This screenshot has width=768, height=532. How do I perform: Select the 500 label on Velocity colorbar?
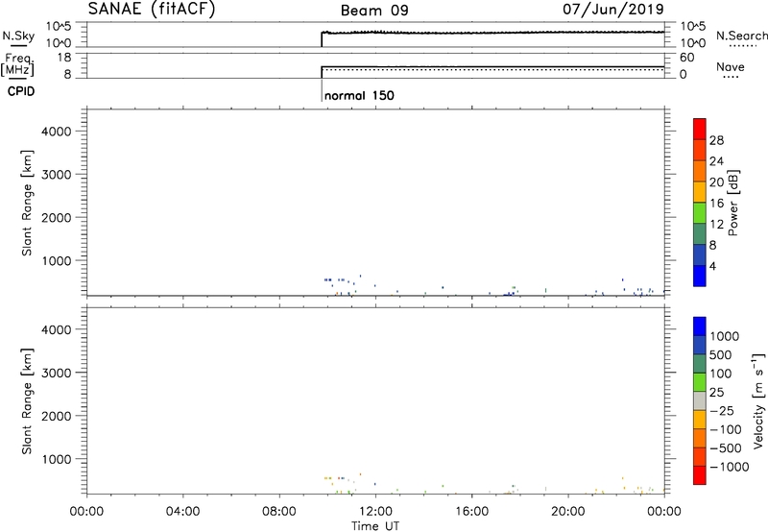pyautogui.click(x=721, y=354)
